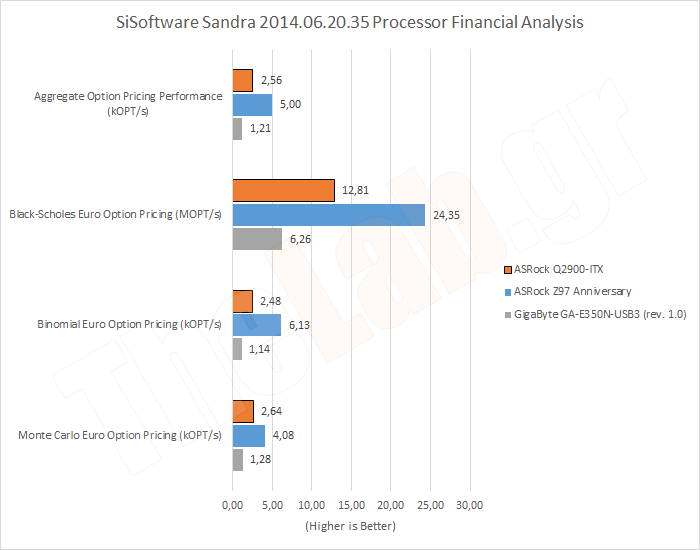The width and height of the screenshot is (700, 550).
Task: Click the chart title SiSoftware Sandra Processor Financial Analysis
Action: pos(350,22)
